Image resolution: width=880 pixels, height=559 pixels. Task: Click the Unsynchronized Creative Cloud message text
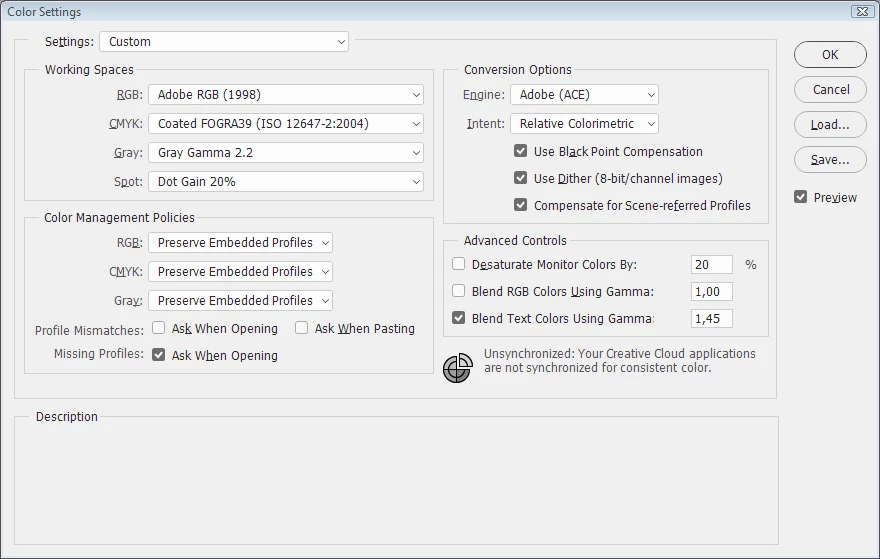(x=620, y=361)
